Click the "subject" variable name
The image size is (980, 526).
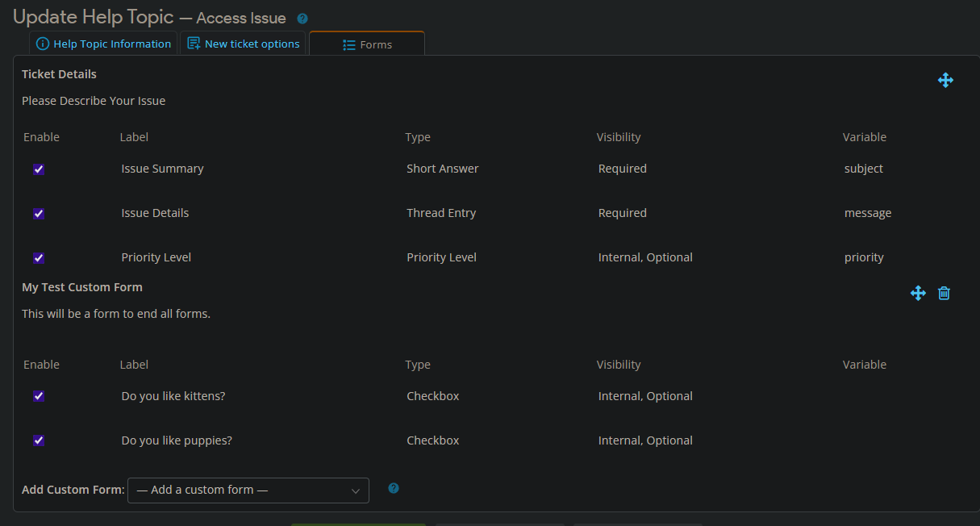coord(863,169)
